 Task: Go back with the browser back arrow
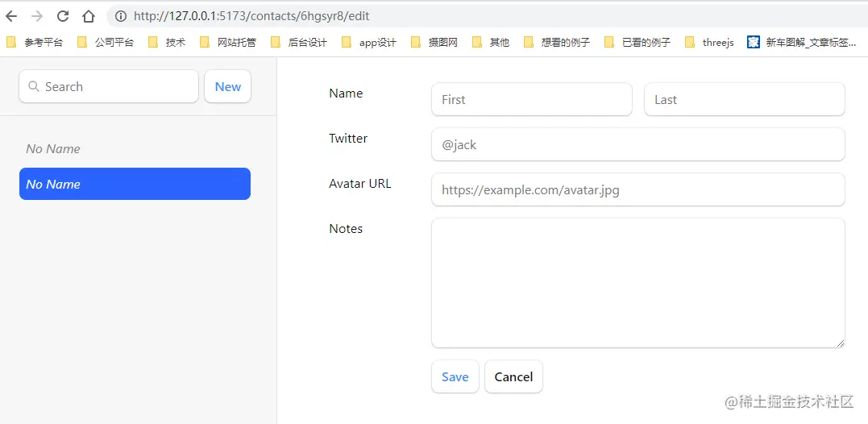point(11,16)
